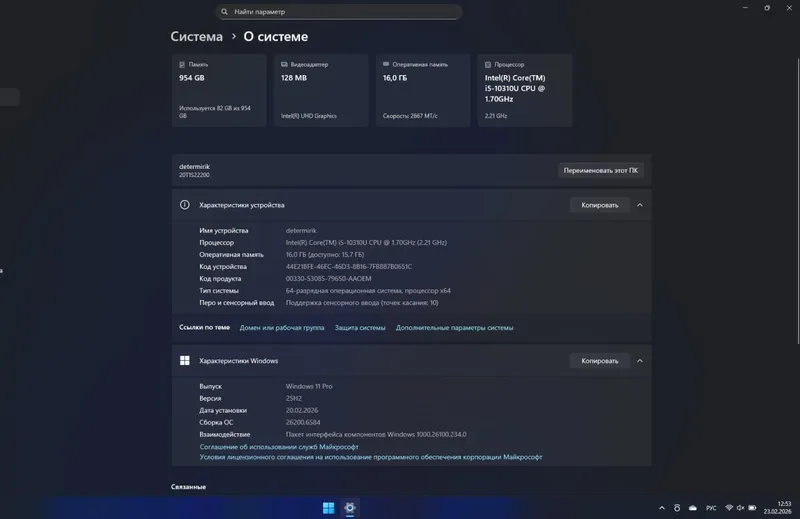Close the Settings window
Screen dimensions: 800x519
tap(789, 8)
